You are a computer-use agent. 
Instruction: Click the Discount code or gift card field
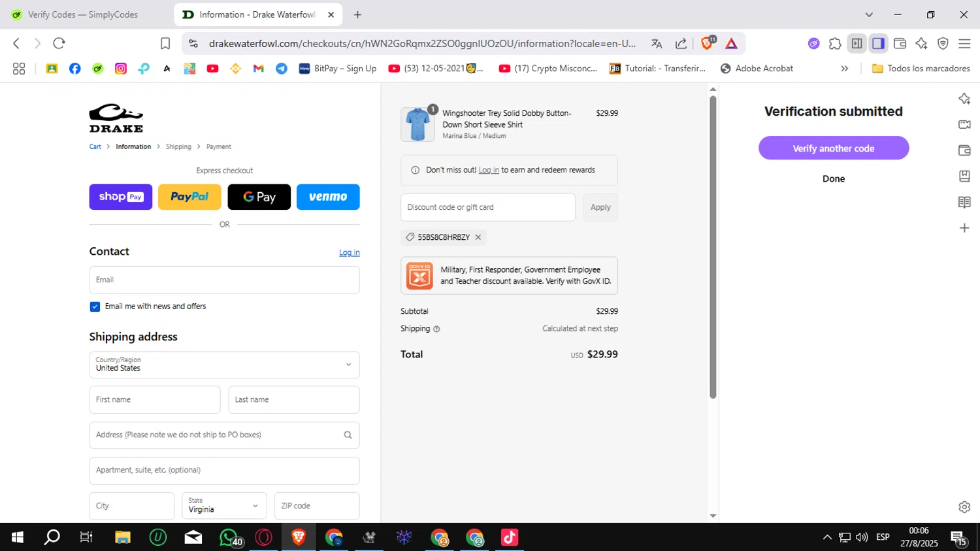point(488,207)
